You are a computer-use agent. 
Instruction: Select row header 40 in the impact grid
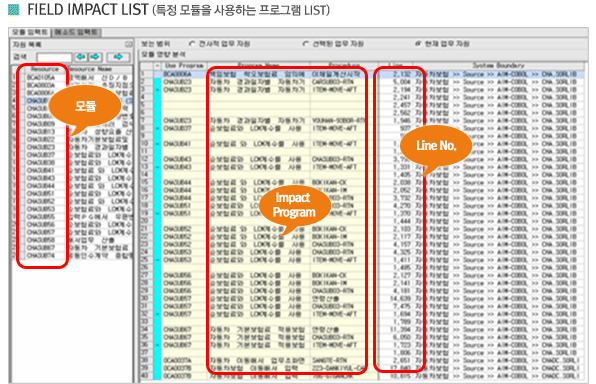click(x=146, y=376)
